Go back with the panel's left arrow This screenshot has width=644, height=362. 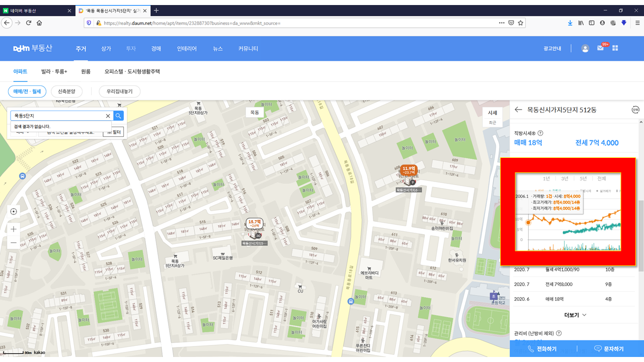[519, 110]
